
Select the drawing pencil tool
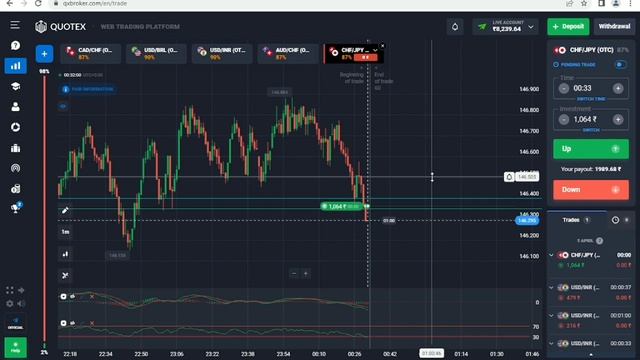65,210
